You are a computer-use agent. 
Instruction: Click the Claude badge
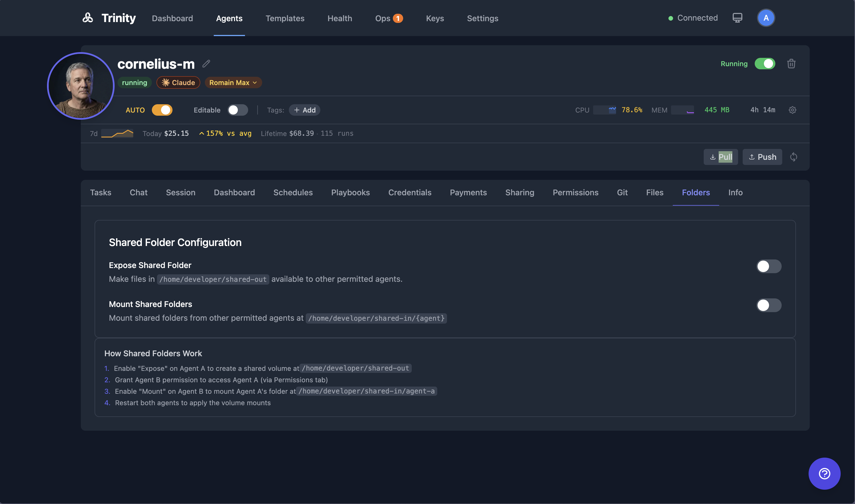(179, 82)
